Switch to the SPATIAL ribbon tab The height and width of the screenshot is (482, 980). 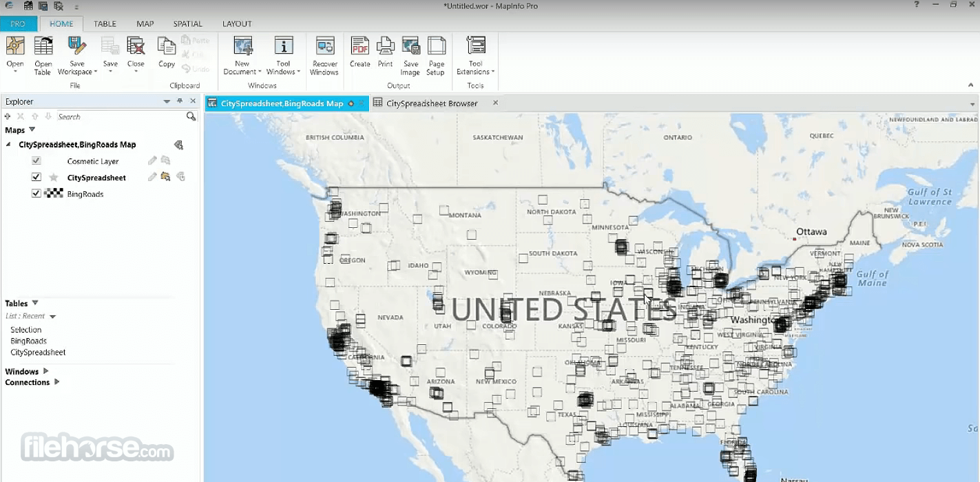coord(188,23)
